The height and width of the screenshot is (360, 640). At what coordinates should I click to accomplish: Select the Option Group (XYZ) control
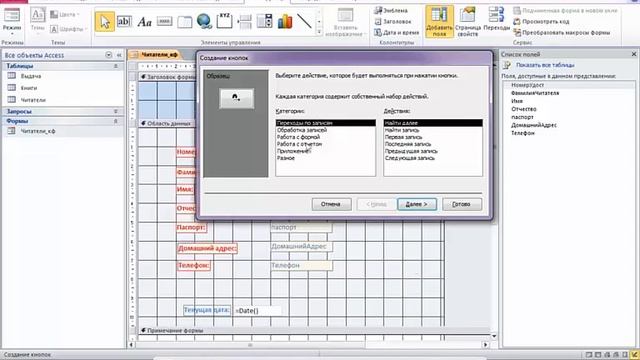224,21
